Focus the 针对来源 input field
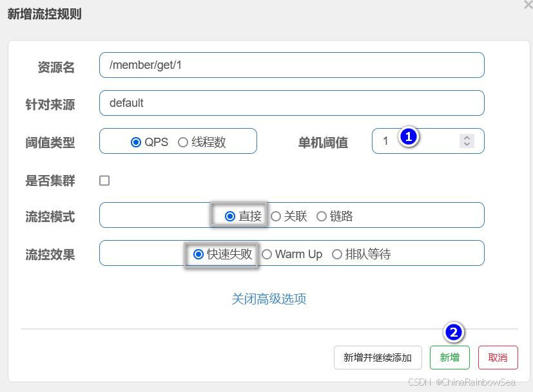 tap(291, 103)
